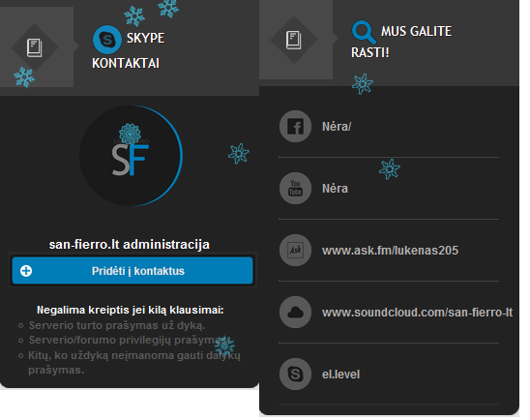
Task: Click the SF circular avatar logo
Action: pyautogui.click(x=131, y=156)
